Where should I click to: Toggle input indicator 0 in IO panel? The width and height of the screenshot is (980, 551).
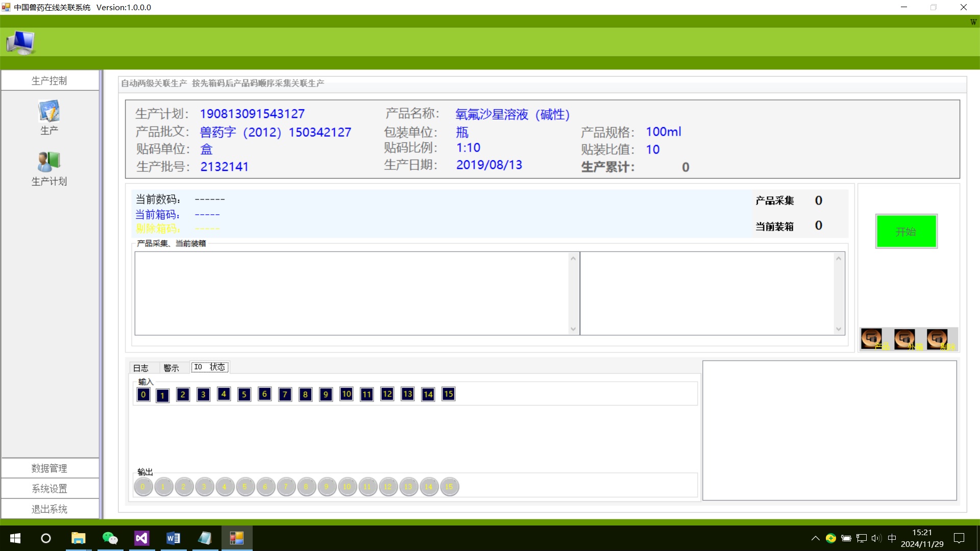pos(143,394)
